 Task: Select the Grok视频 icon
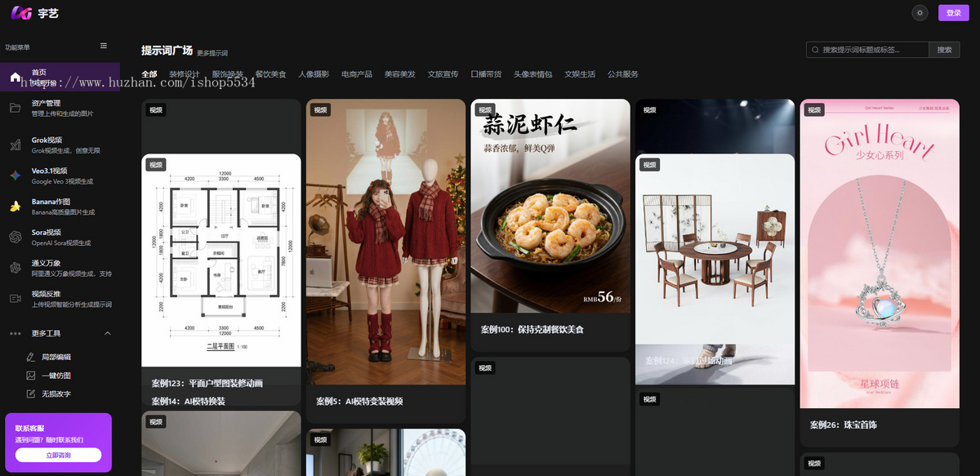click(15, 145)
